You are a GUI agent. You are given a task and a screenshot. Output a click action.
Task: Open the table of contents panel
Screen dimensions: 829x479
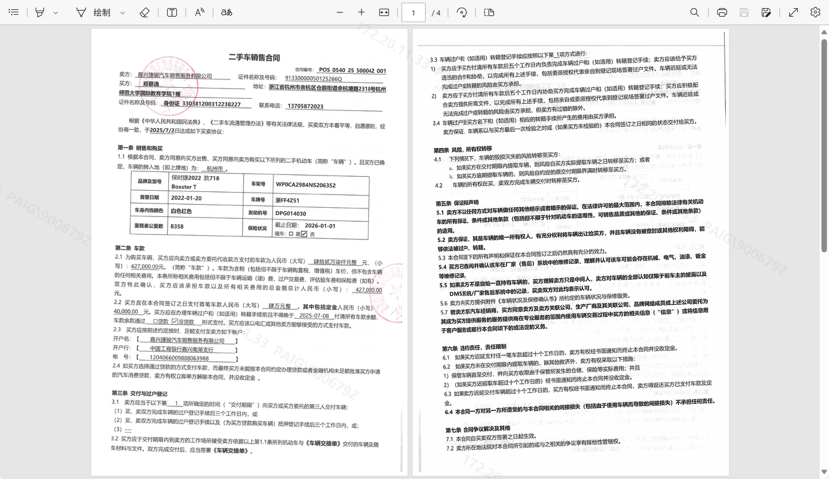[x=13, y=13]
